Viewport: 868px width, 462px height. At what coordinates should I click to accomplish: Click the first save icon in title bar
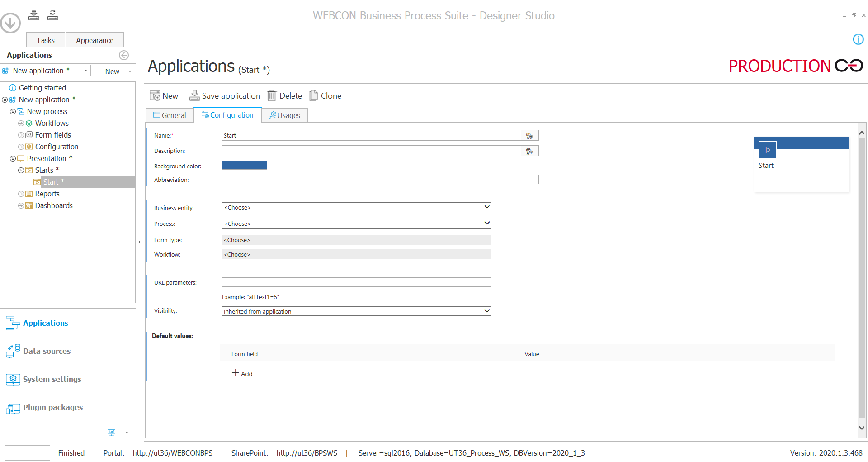click(x=34, y=15)
